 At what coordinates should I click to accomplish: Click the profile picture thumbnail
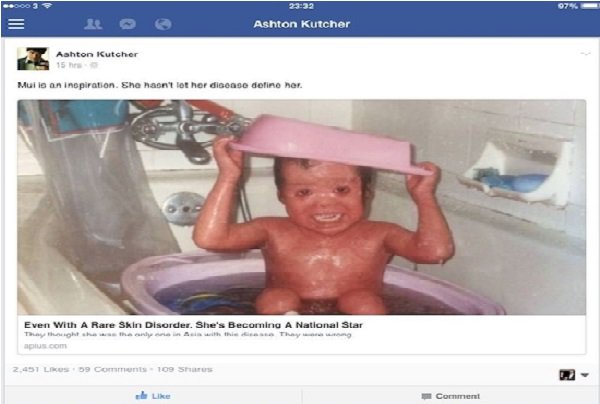coord(33,59)
